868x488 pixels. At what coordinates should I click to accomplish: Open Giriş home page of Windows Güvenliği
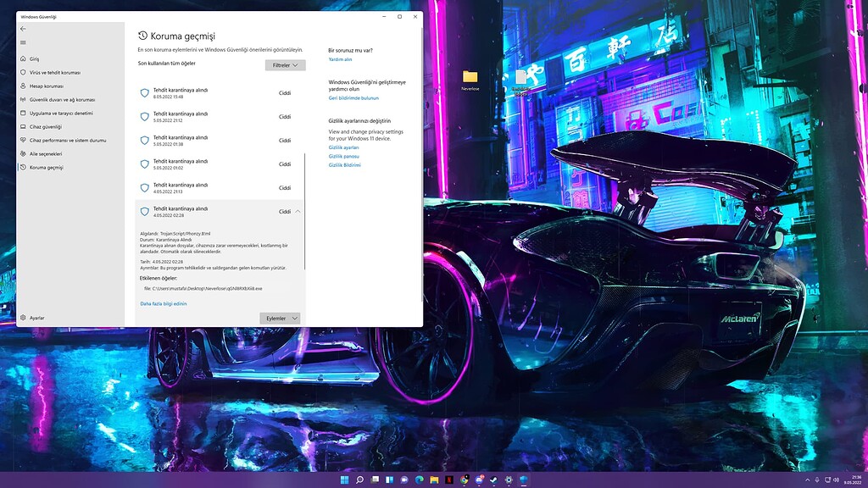point(34,59)
